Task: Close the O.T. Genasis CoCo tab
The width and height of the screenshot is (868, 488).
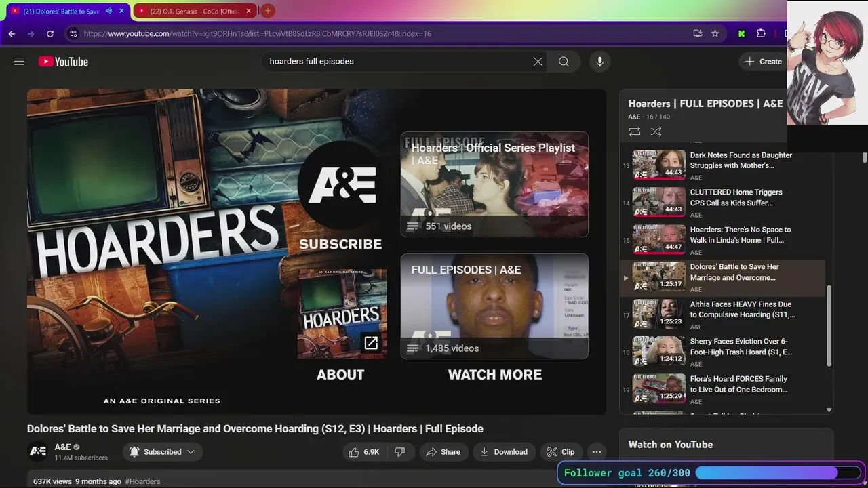Action: [x=249, y=11]
